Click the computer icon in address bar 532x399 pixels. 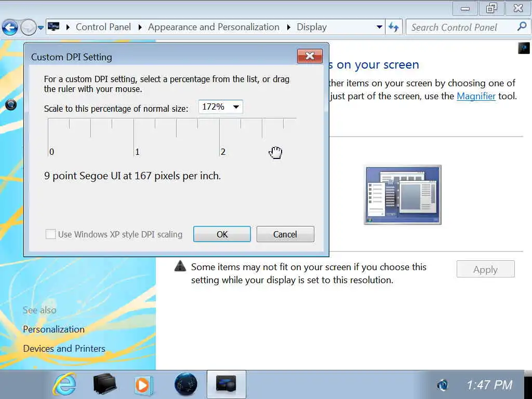(54, 26)
